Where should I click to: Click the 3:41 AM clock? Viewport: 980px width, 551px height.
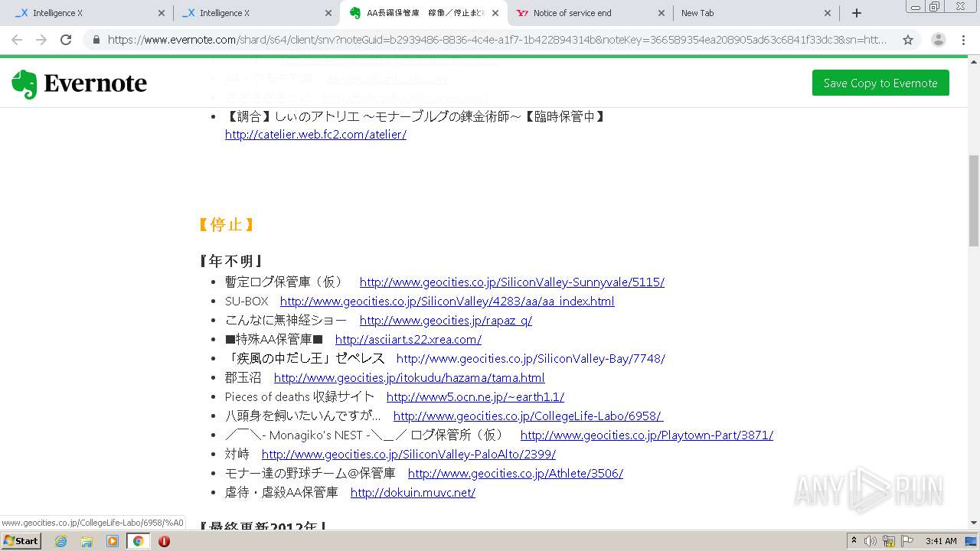941,541
